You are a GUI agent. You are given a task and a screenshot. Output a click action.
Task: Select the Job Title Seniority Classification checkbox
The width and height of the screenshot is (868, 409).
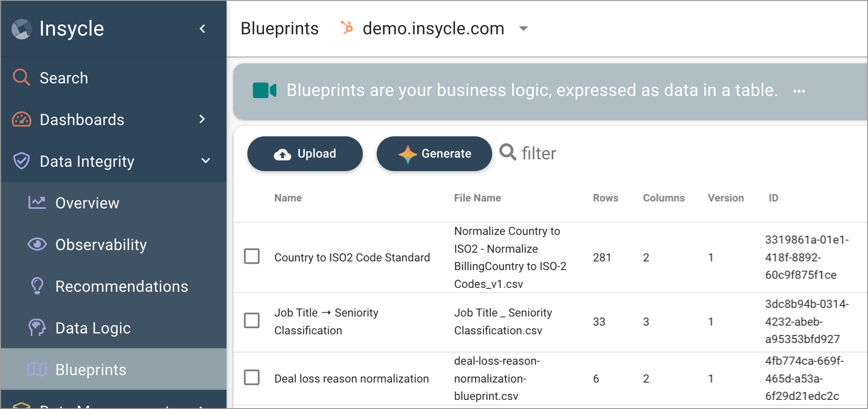coord(252,321)
